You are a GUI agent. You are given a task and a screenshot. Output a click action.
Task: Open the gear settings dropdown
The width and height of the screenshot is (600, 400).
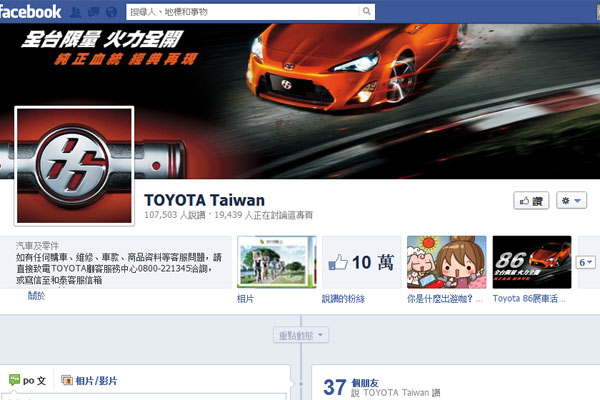[570, 201]
